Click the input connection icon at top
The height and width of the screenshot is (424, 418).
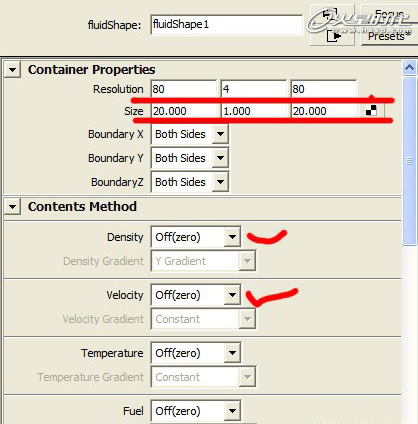pos(330,13)
